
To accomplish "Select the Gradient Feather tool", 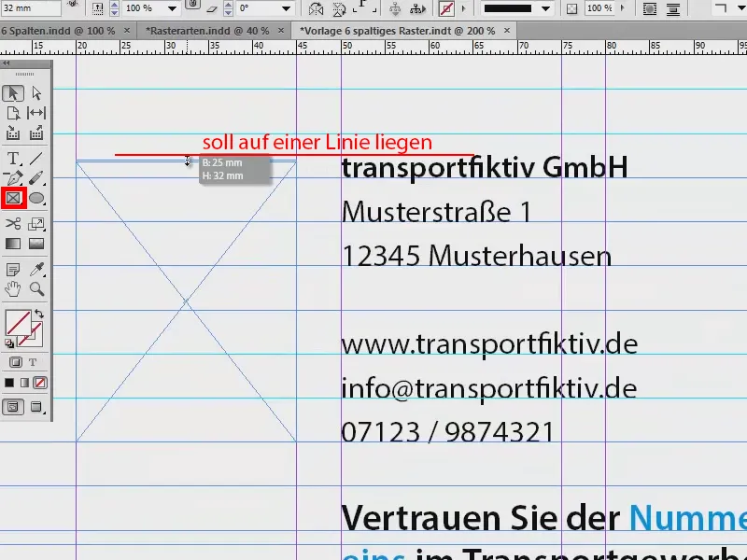I will click(x=36, y=244).
